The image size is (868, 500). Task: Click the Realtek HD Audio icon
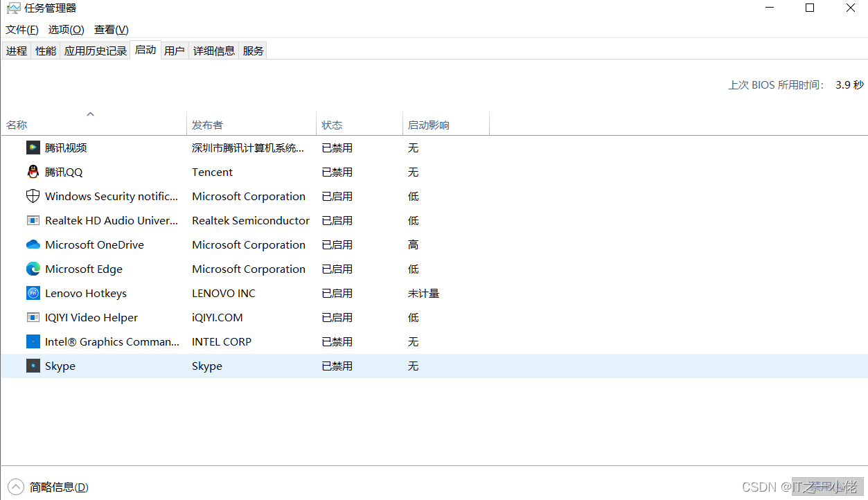(x=33, y=220)
